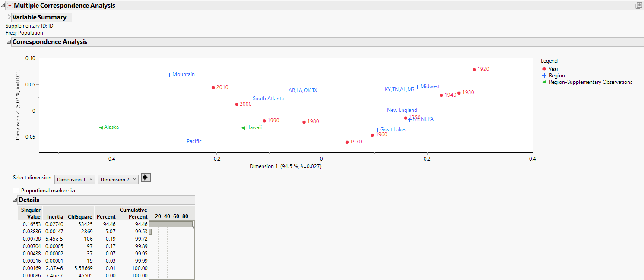
Task: Expand the Variable Summary section
Action: [9, 17]
